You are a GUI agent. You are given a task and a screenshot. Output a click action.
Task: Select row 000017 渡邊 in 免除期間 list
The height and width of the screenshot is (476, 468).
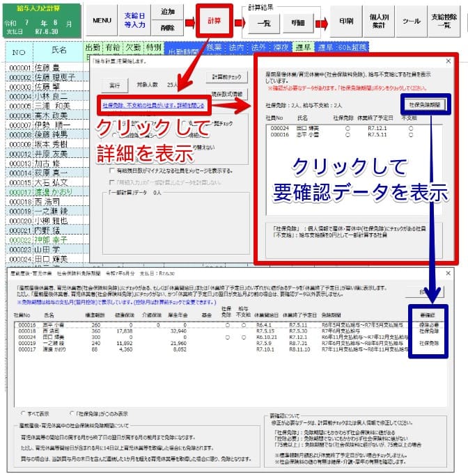[x=230, y=349]
